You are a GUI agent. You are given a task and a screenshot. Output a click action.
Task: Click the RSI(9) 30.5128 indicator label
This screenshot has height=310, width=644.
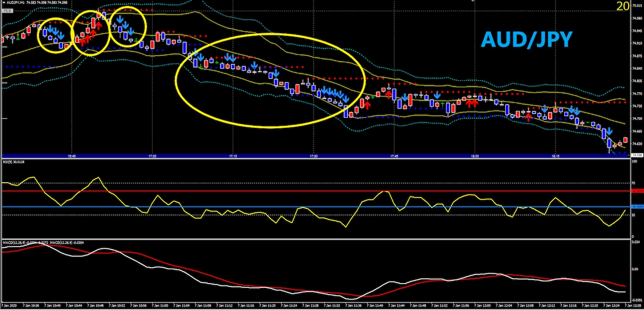point(15,163)
